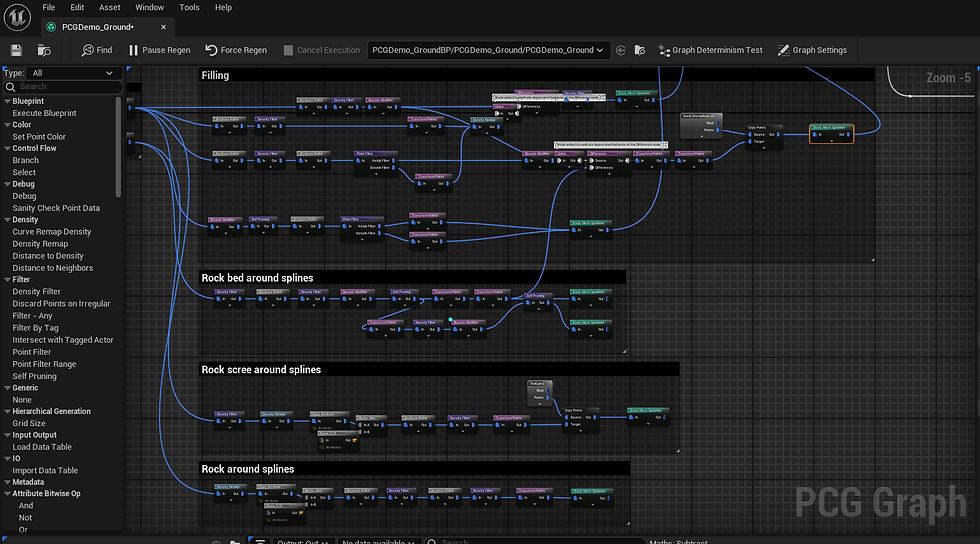Click the palette Search field

click(62, 87)
